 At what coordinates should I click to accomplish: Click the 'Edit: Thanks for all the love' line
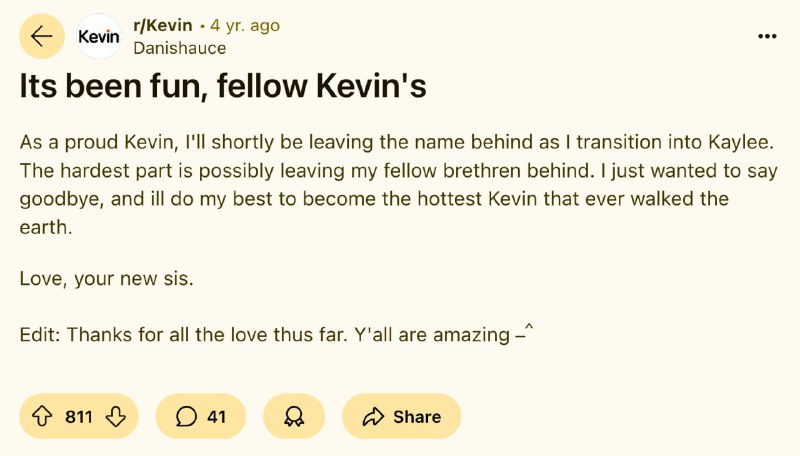point(277,334)
